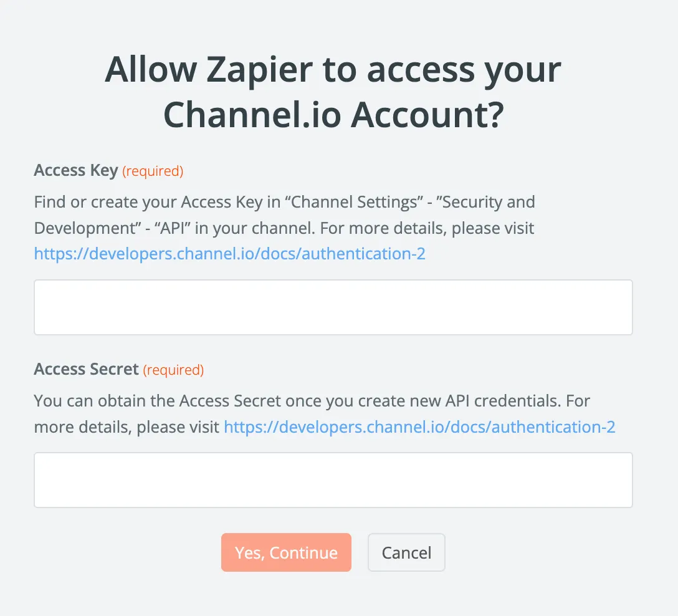Focus the Access Secret text box
Image resolution: width=678 pixels, height=616 pixels.
(x=333, y=480)
